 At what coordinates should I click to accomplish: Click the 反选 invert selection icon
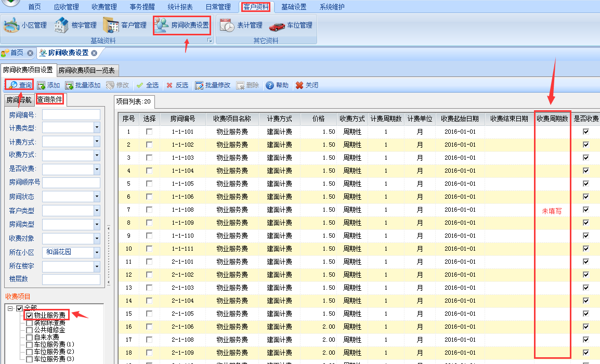[169, 85]
